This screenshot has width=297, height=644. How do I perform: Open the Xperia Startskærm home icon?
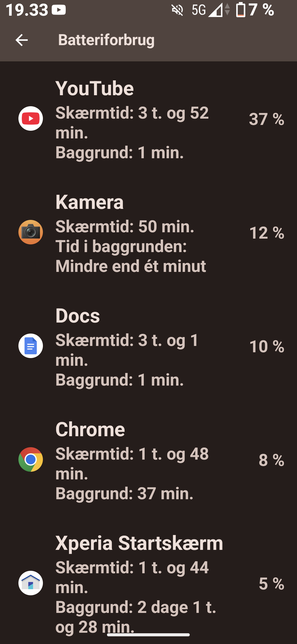[31, 583]
